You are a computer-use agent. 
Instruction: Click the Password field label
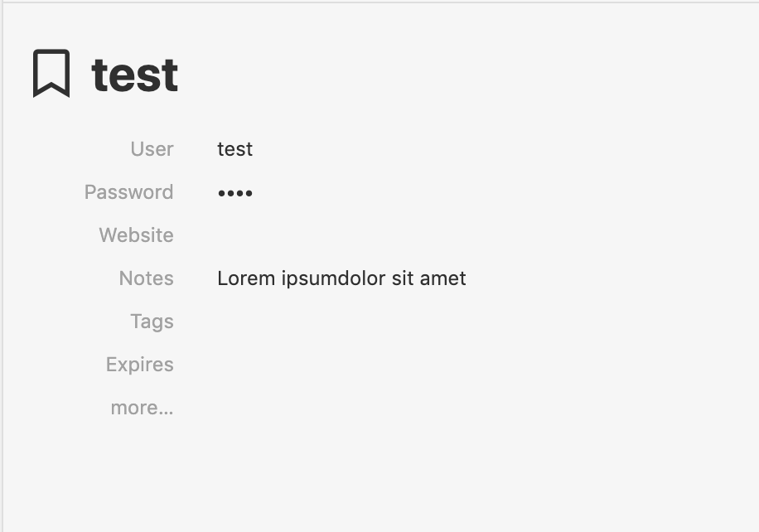point(128,191)
